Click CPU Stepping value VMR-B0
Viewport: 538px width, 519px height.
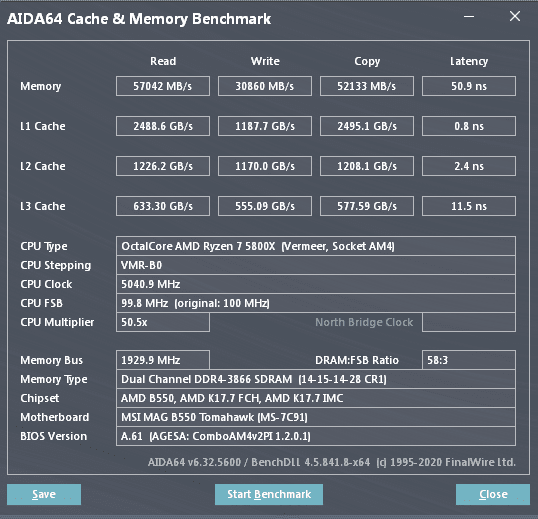(x=316, y=265)
